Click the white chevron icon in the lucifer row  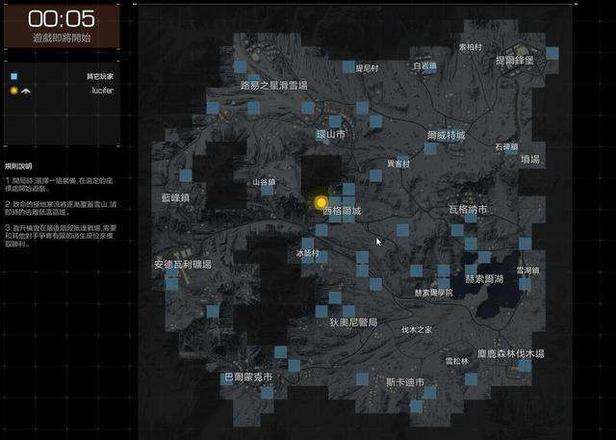point(26,91)
